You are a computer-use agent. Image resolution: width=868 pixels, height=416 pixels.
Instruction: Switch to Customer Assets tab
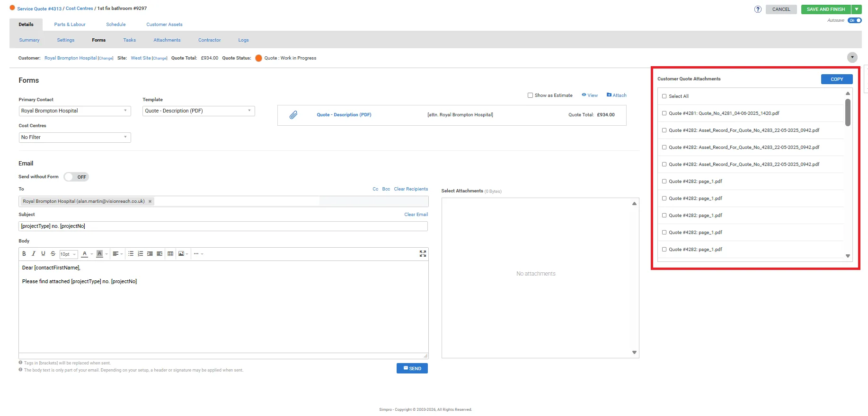(164, 25)
